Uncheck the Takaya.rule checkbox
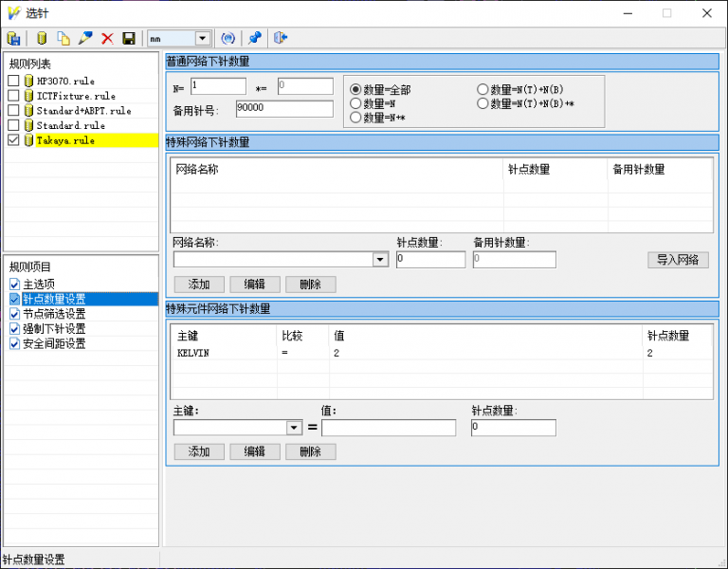Viewport: 728px width, 569px height. (13, 140)
